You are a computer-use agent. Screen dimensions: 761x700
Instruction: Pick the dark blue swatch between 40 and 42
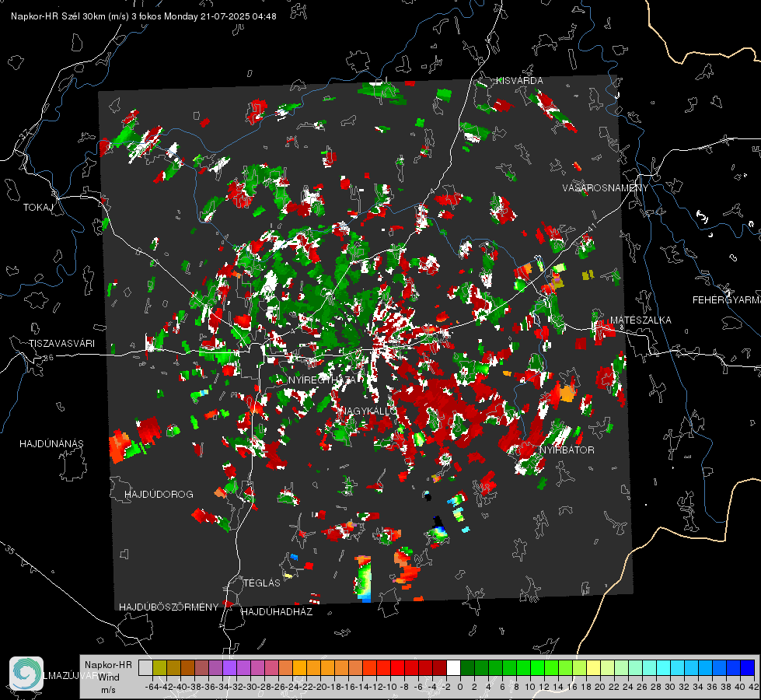point(747,667)
